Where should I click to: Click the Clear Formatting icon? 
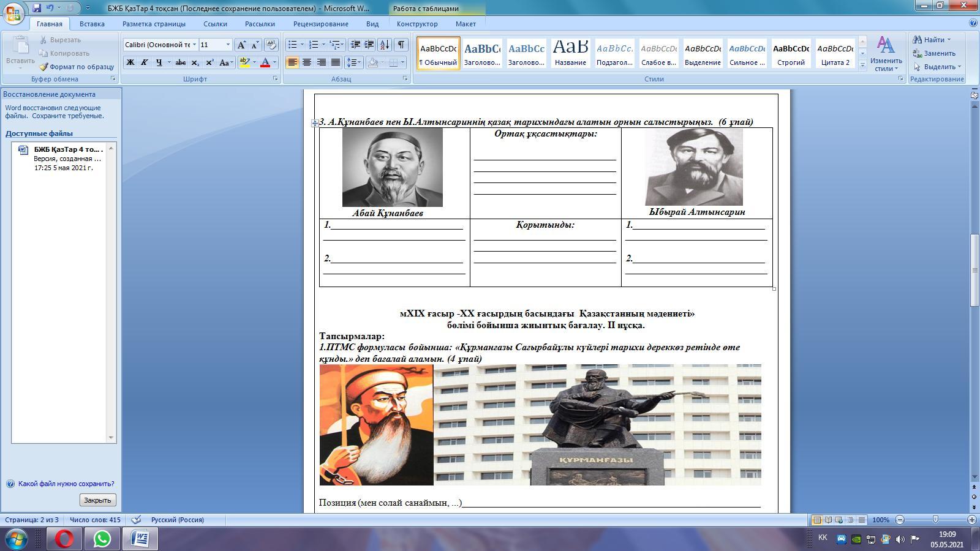271,45
